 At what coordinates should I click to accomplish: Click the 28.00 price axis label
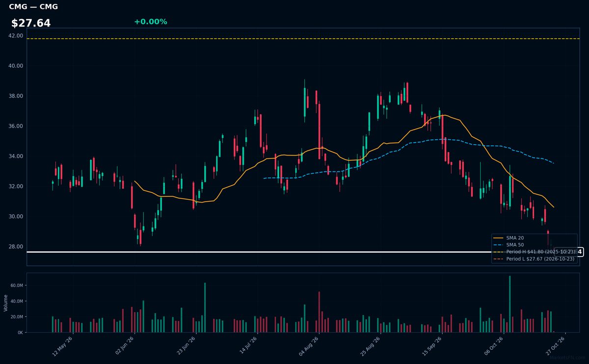point(15,247)
